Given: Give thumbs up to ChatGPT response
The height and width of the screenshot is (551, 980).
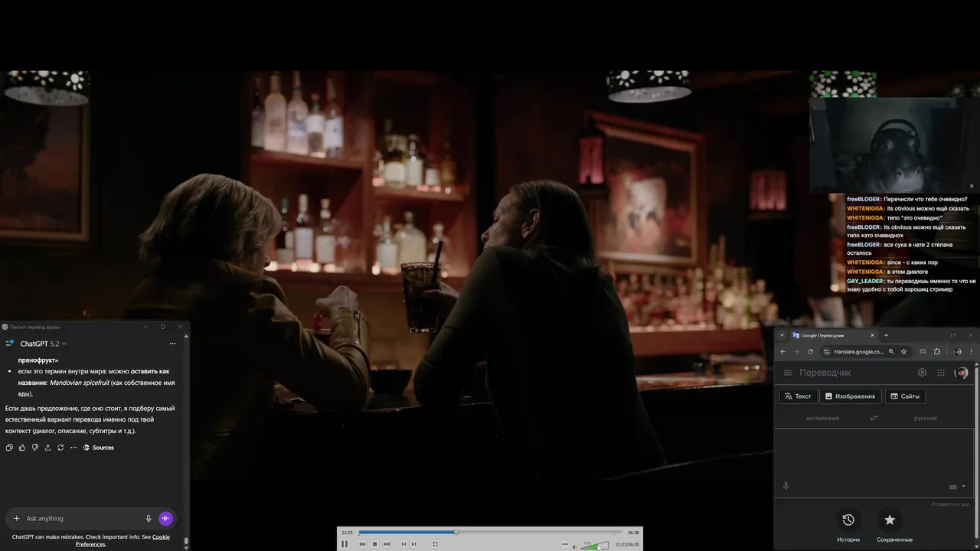Looking at the screenshot, I should (x=22, y=448).
